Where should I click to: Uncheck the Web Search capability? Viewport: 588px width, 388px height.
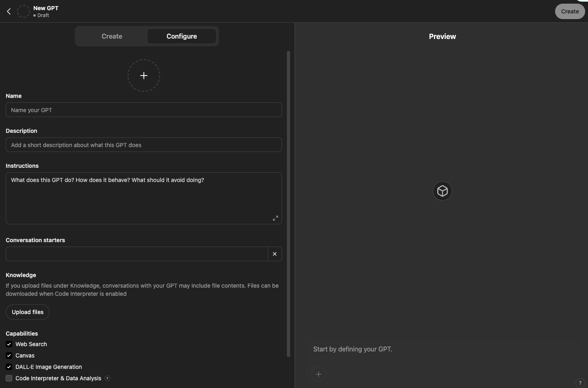click(9, 344)
